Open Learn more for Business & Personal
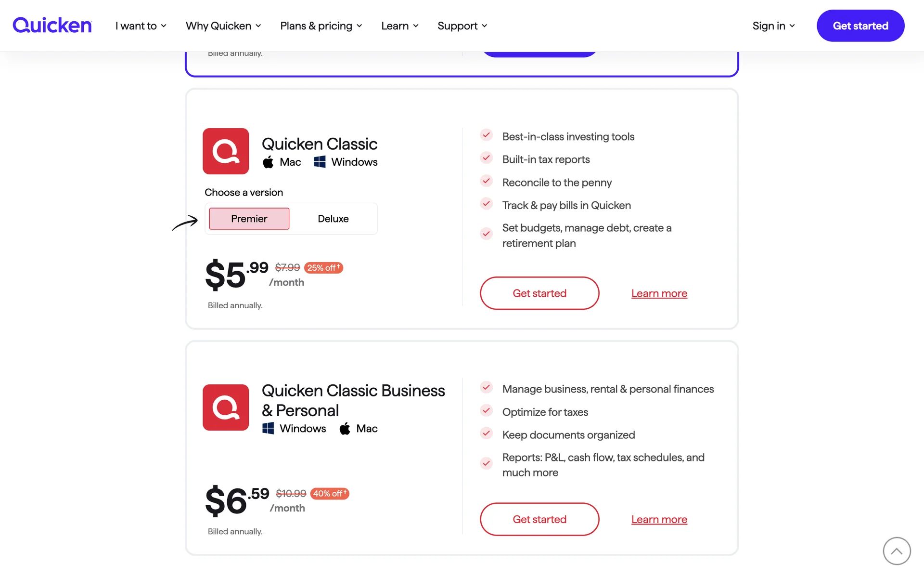This screenshot has height=578, width=924. [x=659, y=519]
